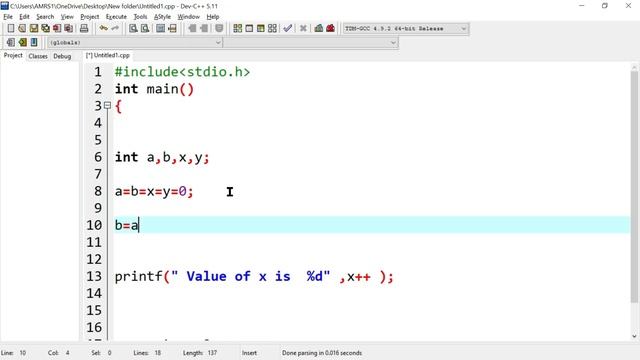Image resolution: width=640 pixels, height=360 pixels.
Task: Stop execution with the X toolbar icon
Action: (303, 28)
